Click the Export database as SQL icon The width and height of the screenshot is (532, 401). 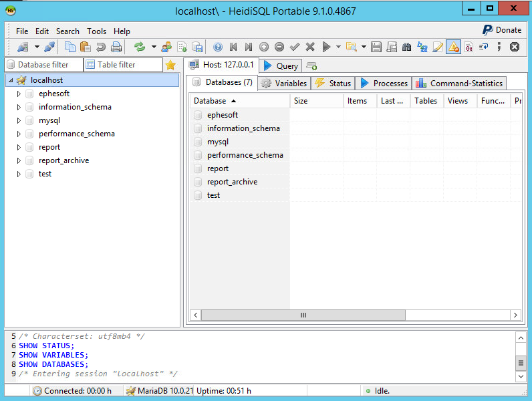click(x=197, y=47)
